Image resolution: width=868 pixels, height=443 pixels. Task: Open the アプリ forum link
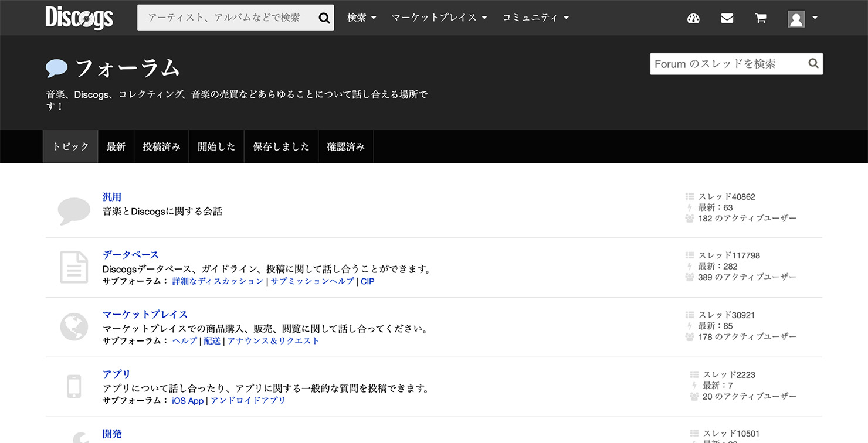[117, 374]
